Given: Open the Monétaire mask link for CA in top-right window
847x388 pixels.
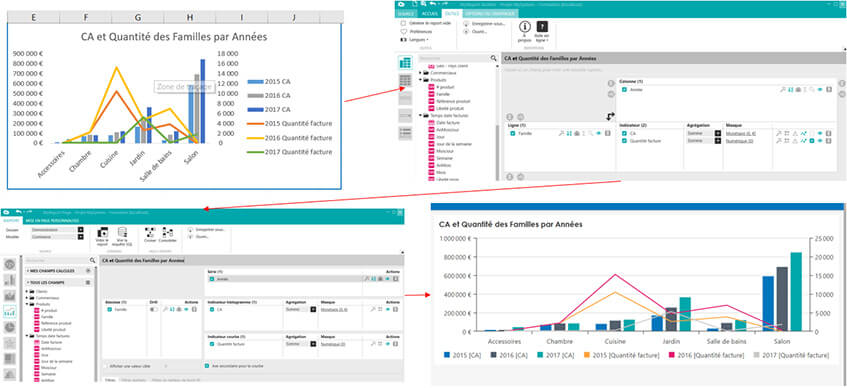Looking at the screenshot, I should click(741, 133).
